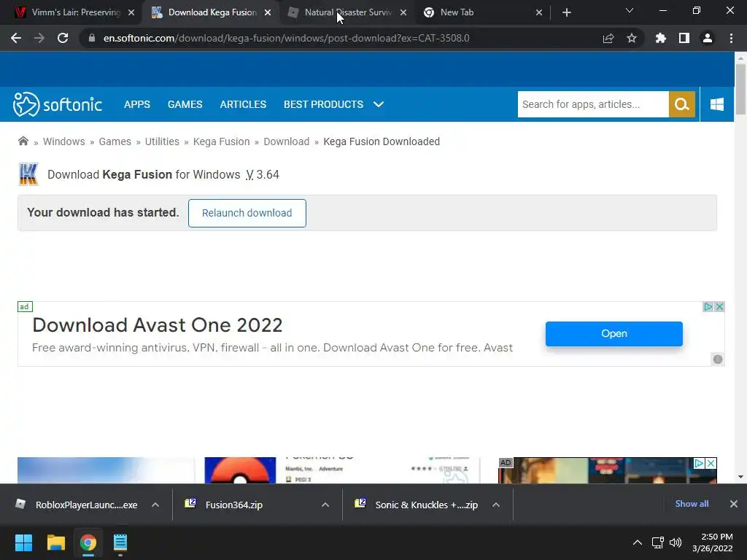Click the orange search magnifier button
Image resolution: width=747 pixels, height=560 pixels.
pos(682,104)
